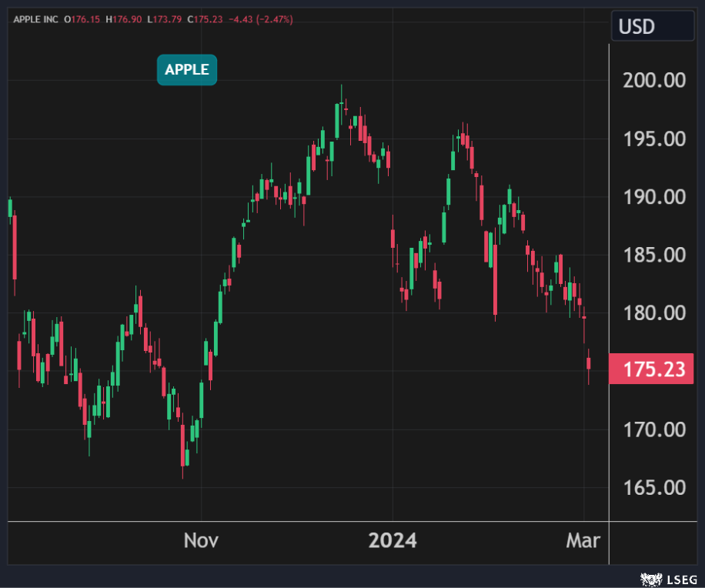Select the 170.00 price level label
Screen dimensions: 705x588
[653, 429]
